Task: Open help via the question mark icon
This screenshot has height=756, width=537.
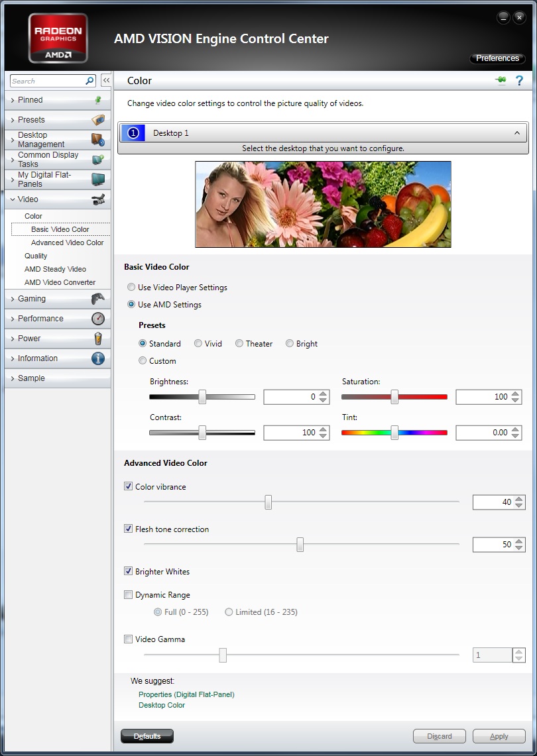Action: tap(520, 80)
